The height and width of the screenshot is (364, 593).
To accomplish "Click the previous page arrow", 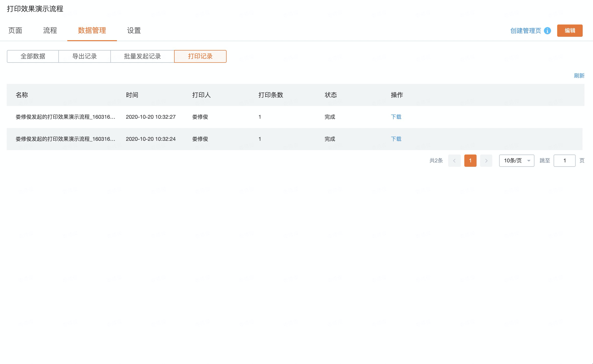I will 454,161.
